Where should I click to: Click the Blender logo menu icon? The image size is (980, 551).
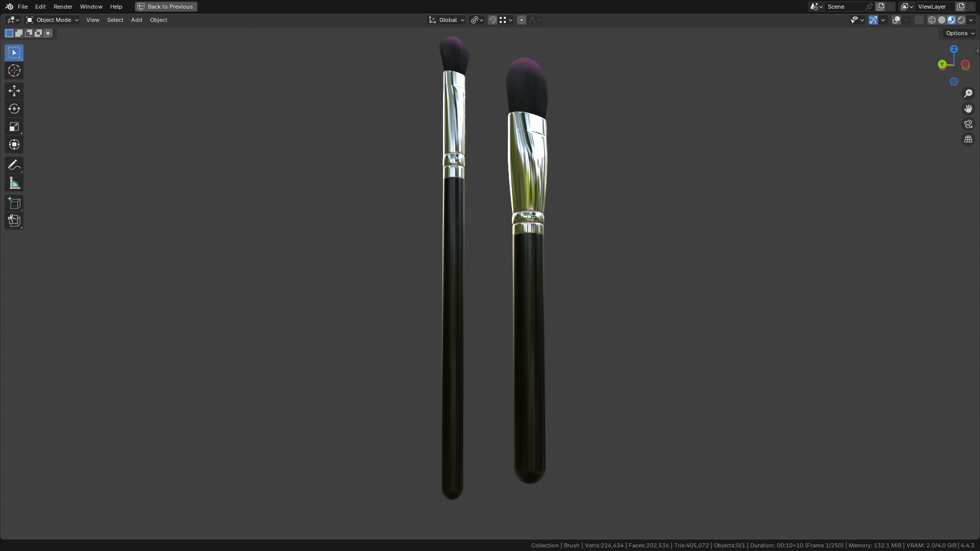click(x=9, y=7)
